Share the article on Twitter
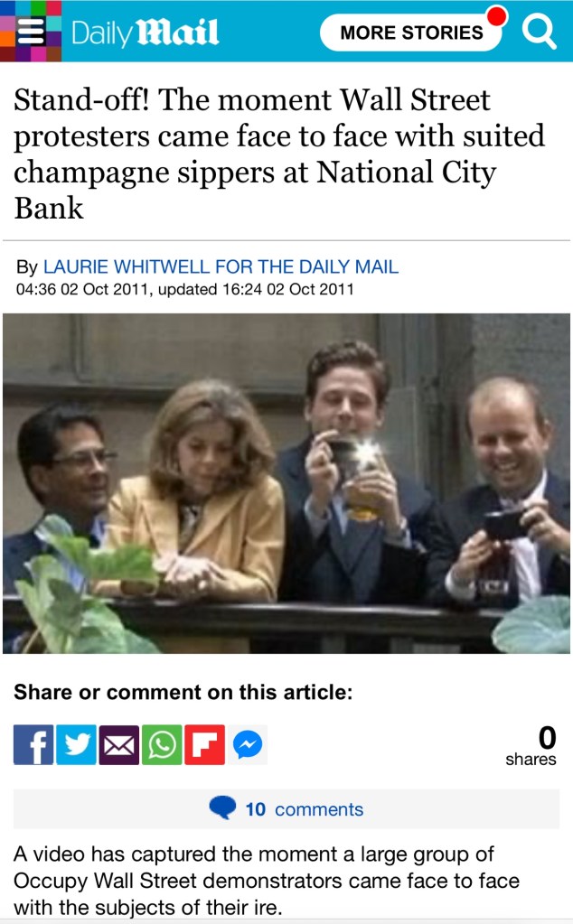This screenshot has height=924, width=573. (x=76, y=744)
